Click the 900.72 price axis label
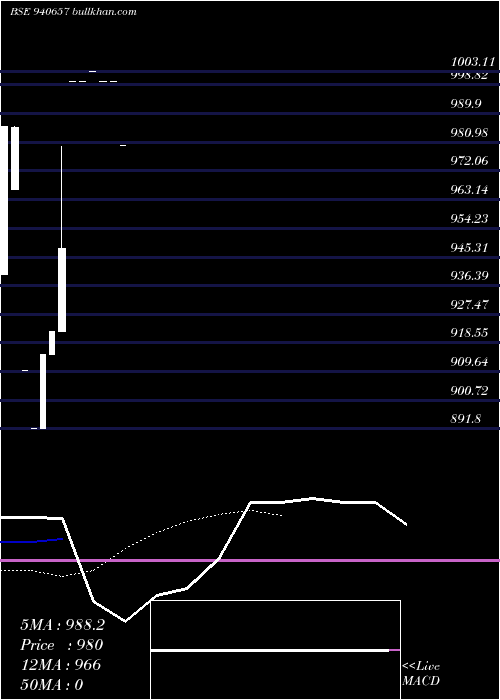The height and width of the screenshot is (700, 500). pos(469,391)
